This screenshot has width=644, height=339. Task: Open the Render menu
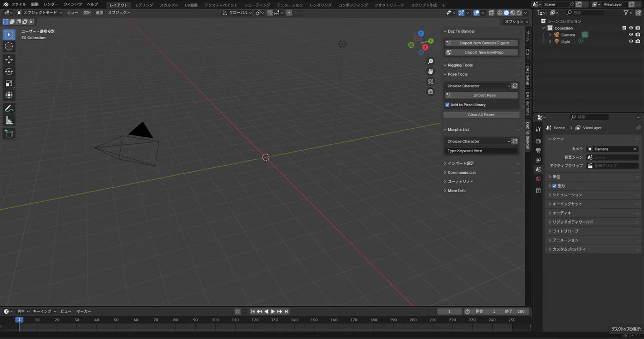click(x=51, y=4)
